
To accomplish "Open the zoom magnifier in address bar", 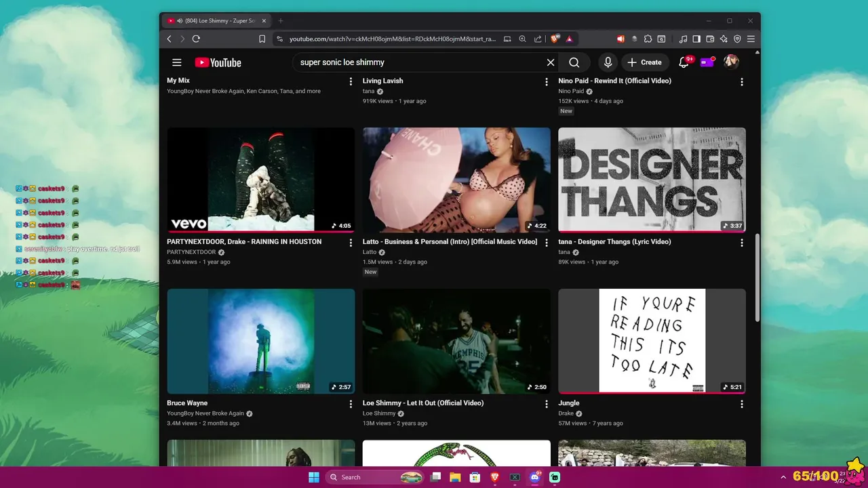I will 522,39.
